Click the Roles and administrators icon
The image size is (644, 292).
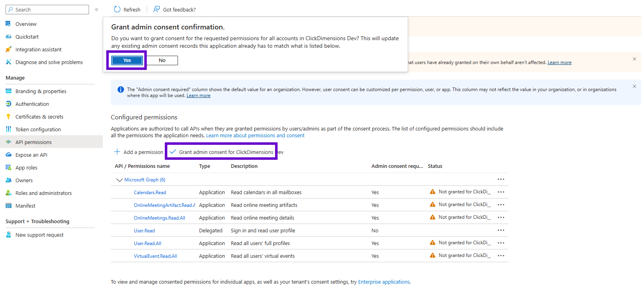(x=8, y=193)
